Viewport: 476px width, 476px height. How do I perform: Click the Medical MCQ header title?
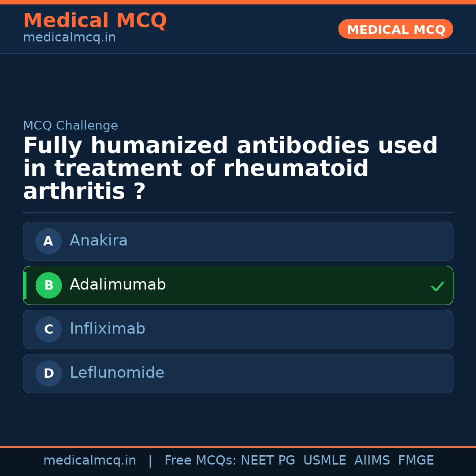pos(95,21)
